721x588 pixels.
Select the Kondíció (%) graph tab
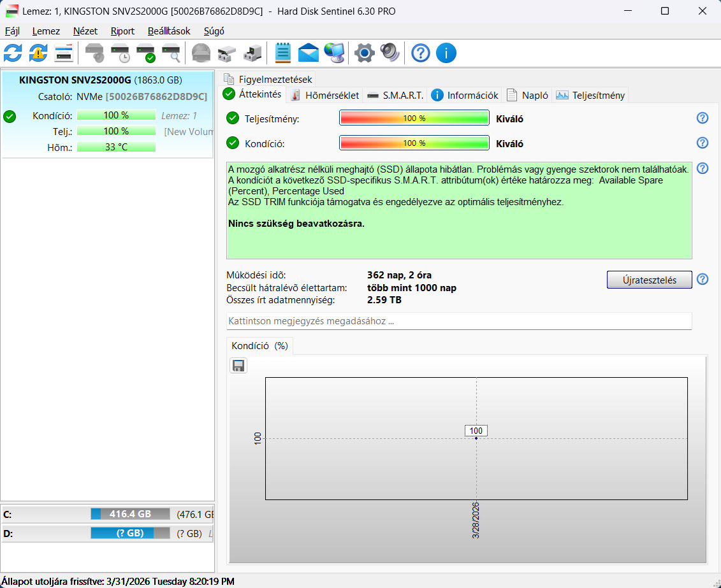(260, 346)
